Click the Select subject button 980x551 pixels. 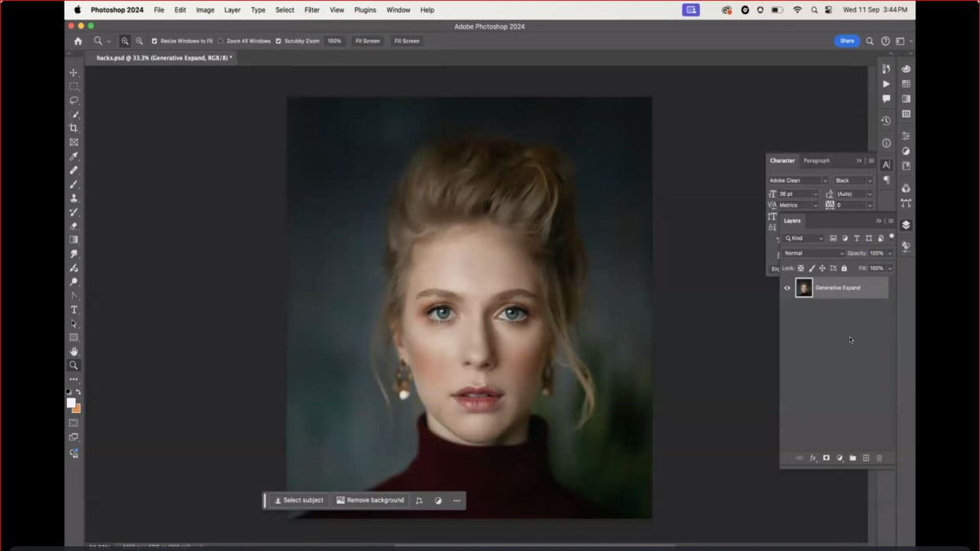pos(299,500)
